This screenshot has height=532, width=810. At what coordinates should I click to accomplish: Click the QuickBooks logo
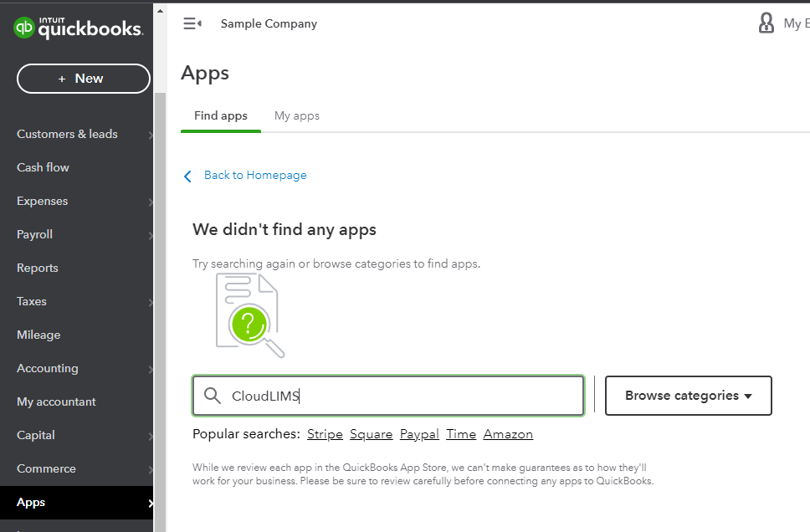(x=78, y=28)
